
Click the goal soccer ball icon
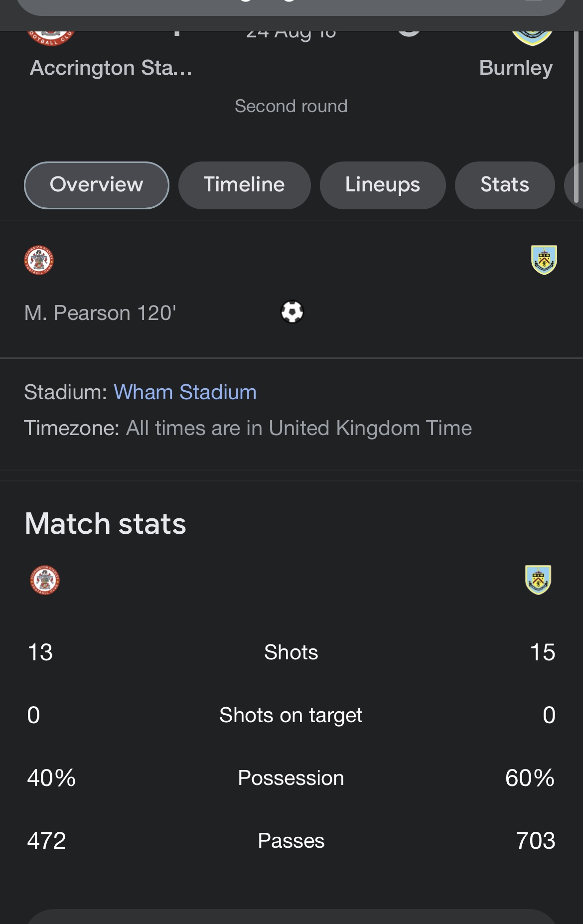click(x=292, y=312)
